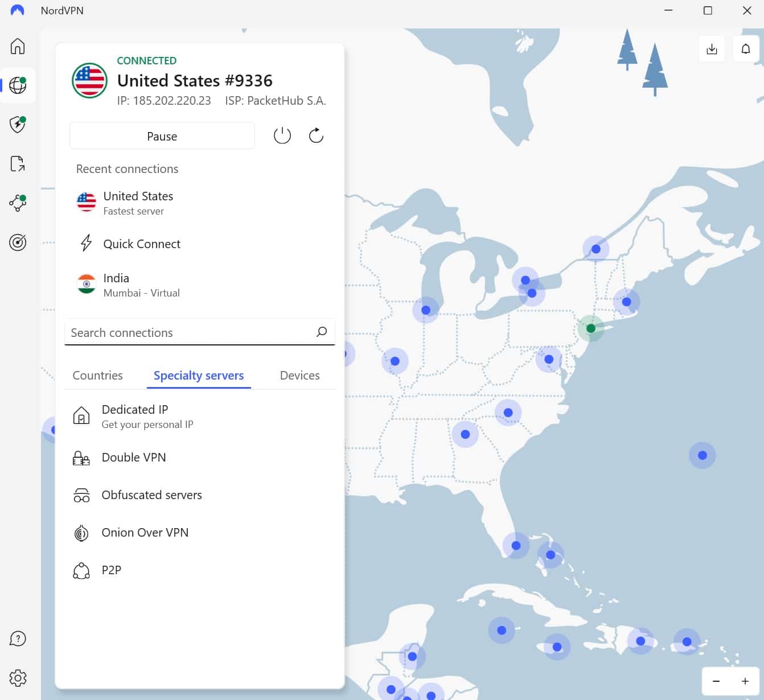Screen dimensions: 764x700
Task: Click the Search connections field
Action: pyautogui.click(x=199, y=332)
